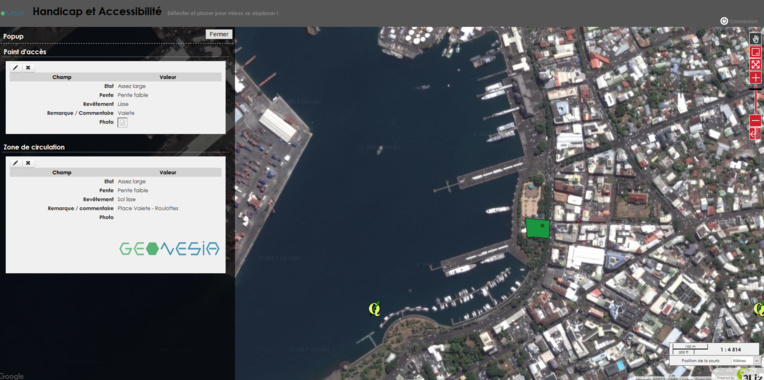Close the popup with Fermer
Viewport: 764px width, 380px height.
[219, 35]
